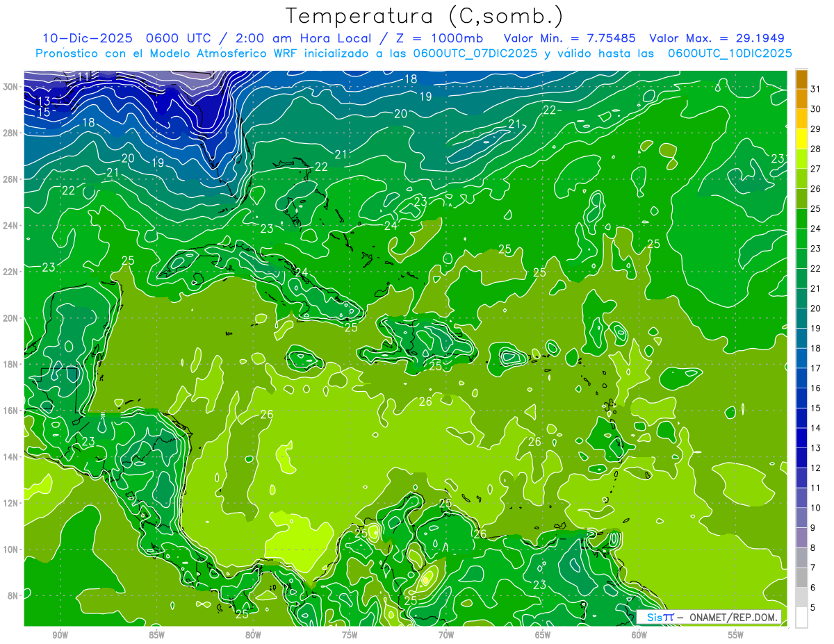Click the "SisTT" logo in the map corner
The width and height of the screenshot is (834, 644).
(660, 617)
